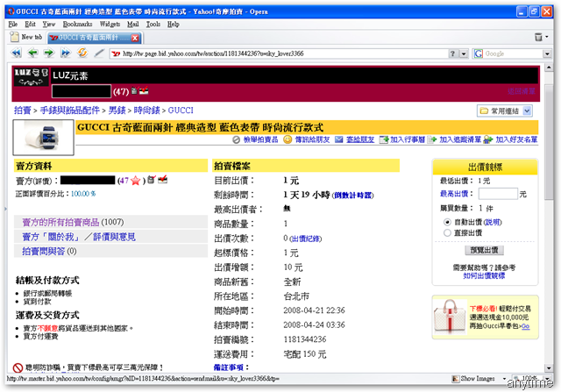Open the File menu
Viewport: 561px width, 392px height.
point(13,24)
